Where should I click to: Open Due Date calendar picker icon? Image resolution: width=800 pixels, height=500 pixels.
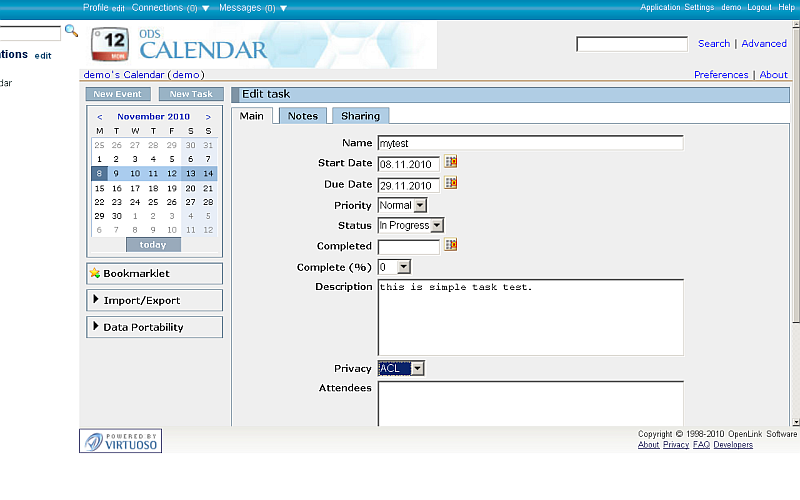(451, 184)
